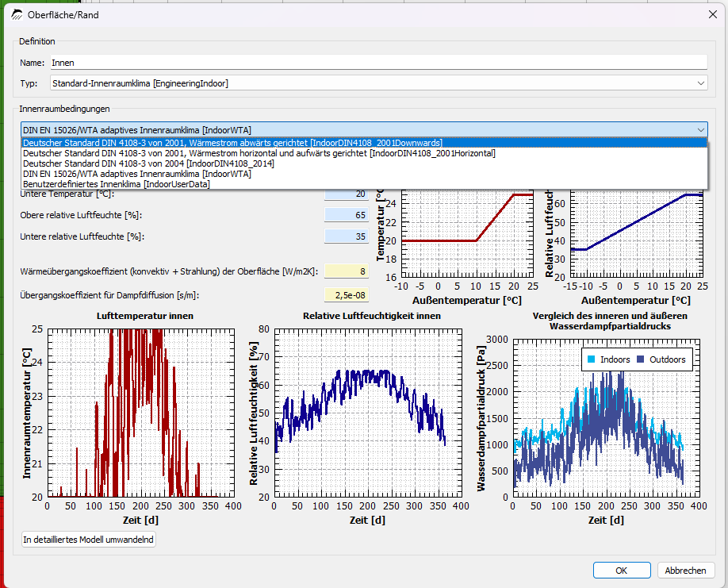Edit Untere relative Luftfeuchte value 35
The image size is (728, 588).
tap(347, 236)
